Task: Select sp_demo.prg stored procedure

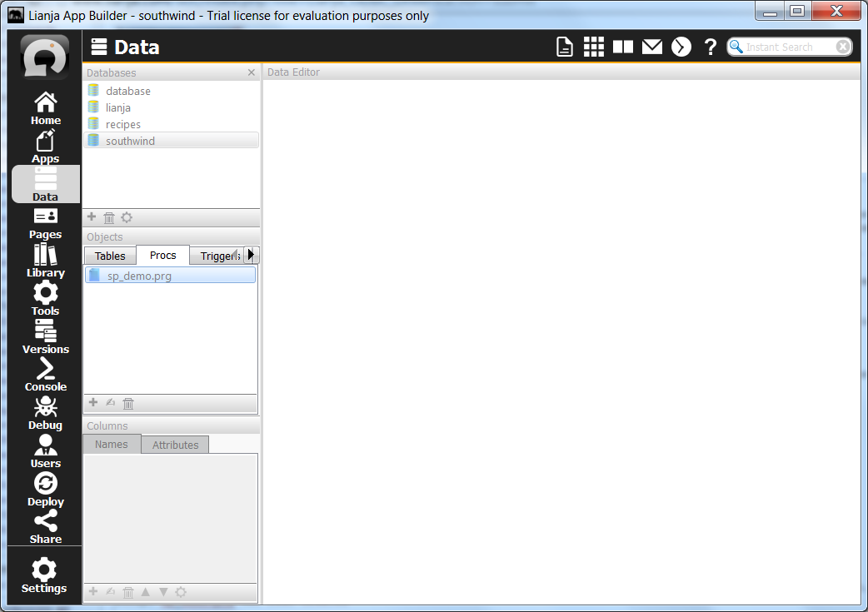Action: 139,276
